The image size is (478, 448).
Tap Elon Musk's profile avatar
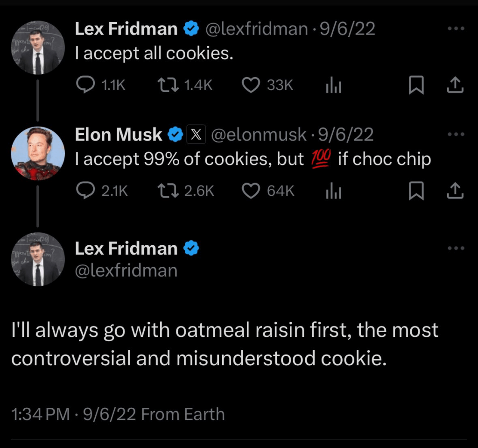click(x=38, y=153)
